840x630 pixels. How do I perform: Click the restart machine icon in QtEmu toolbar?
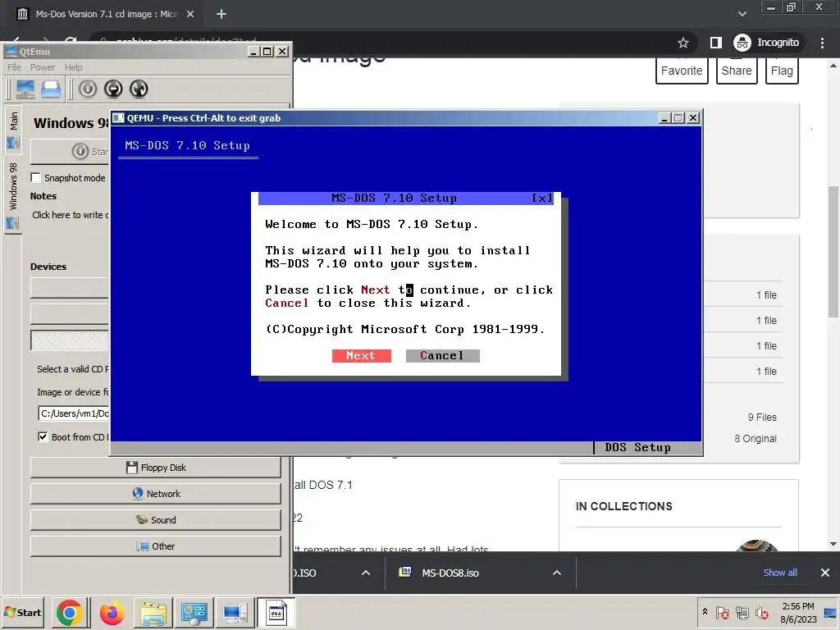(x=139, y=89)
